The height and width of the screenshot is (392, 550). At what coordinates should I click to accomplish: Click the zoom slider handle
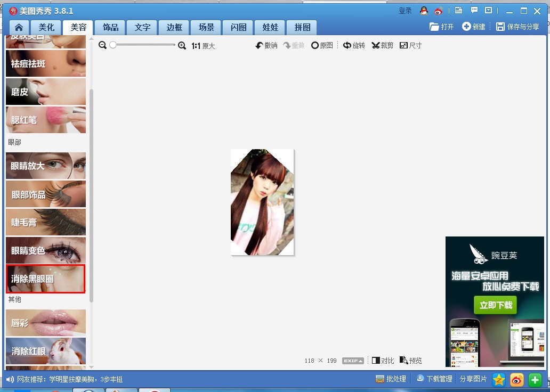tap(113, 46)
